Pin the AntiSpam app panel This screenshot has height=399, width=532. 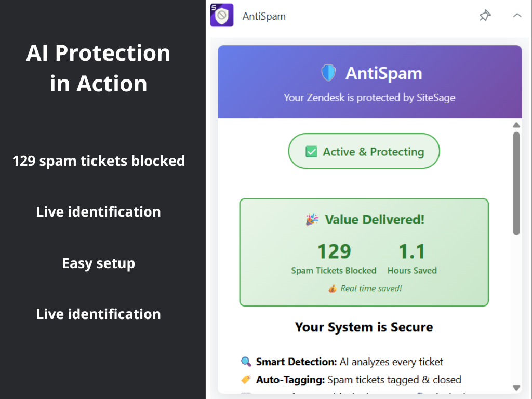click(x=485, y=16)
